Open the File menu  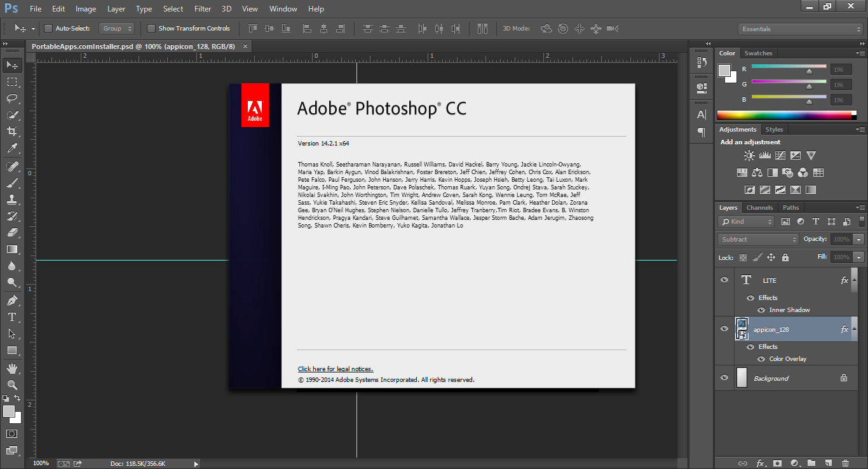(x=36, y=9)
